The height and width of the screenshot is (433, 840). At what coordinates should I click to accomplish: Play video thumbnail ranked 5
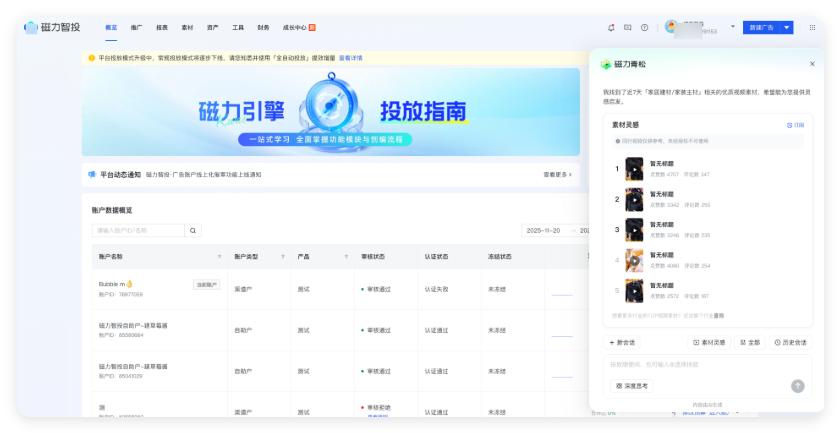(x=634, y=291)
